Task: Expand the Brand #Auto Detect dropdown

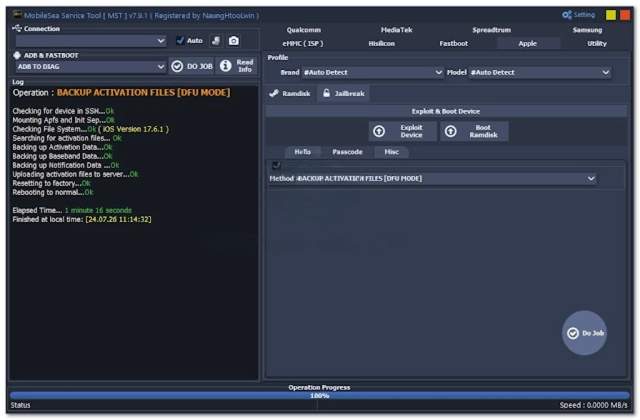Action: tap(372, 72)
